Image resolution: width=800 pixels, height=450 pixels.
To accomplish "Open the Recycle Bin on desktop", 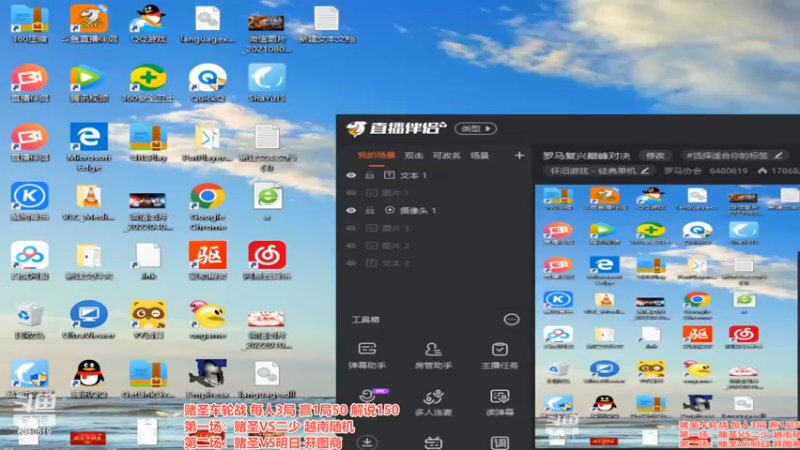I will coord(30,320).
